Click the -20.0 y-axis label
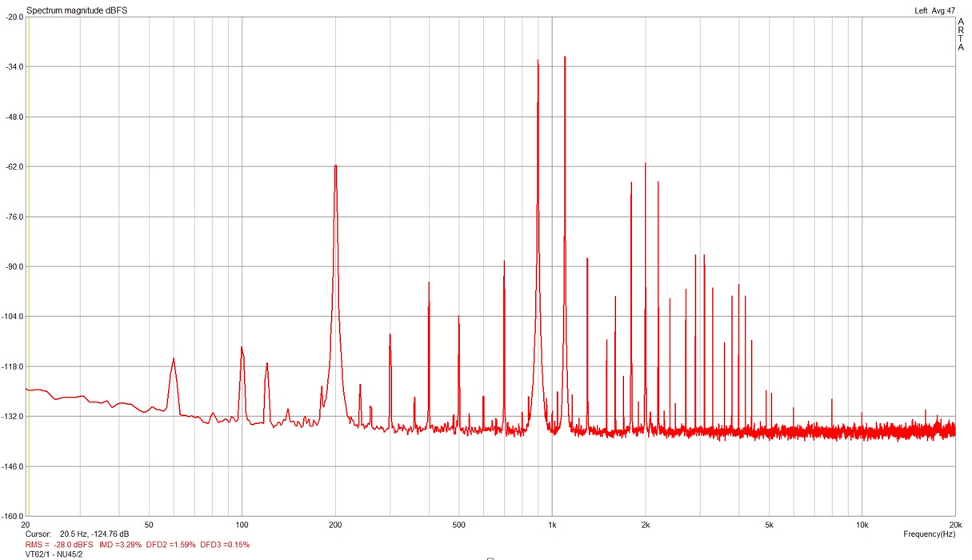The width and height of the screenshot is (972, 560). [x=13, y=17]
